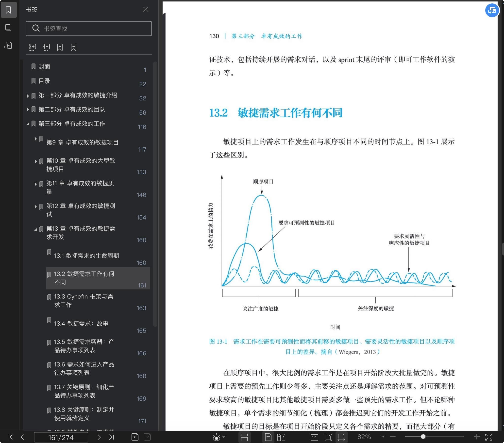Go to 第10章 卓有成效的大型敏捷项目
This screenshot has width=504, height=443.
point(81,165)
